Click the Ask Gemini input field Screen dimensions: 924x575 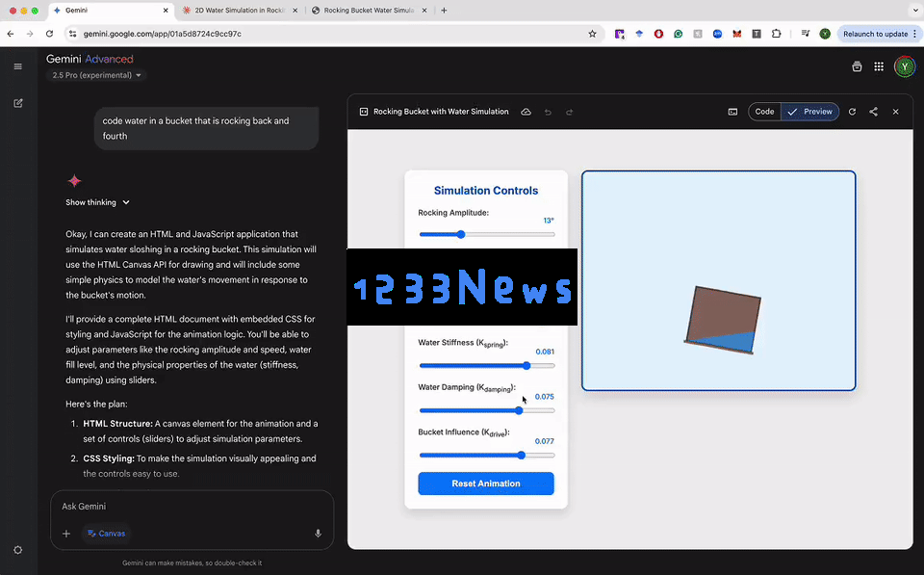pyautogui.click(x=192, y=506)
